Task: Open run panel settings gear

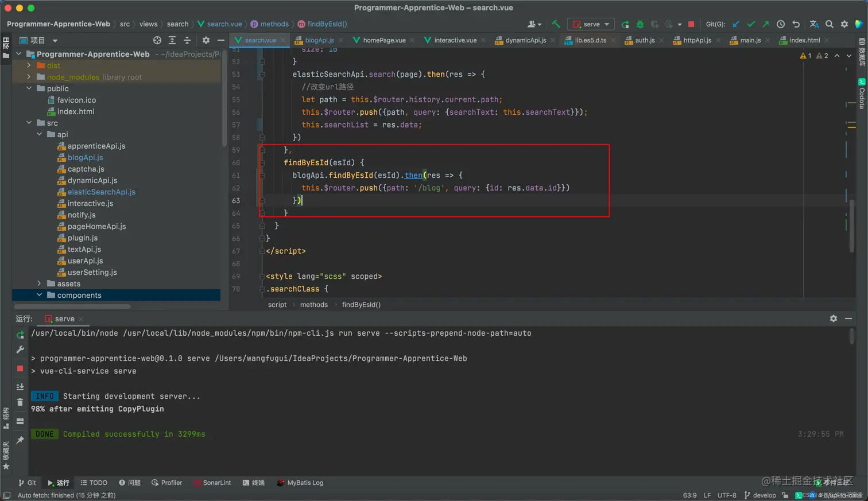Action: click(x=834, y=319)
